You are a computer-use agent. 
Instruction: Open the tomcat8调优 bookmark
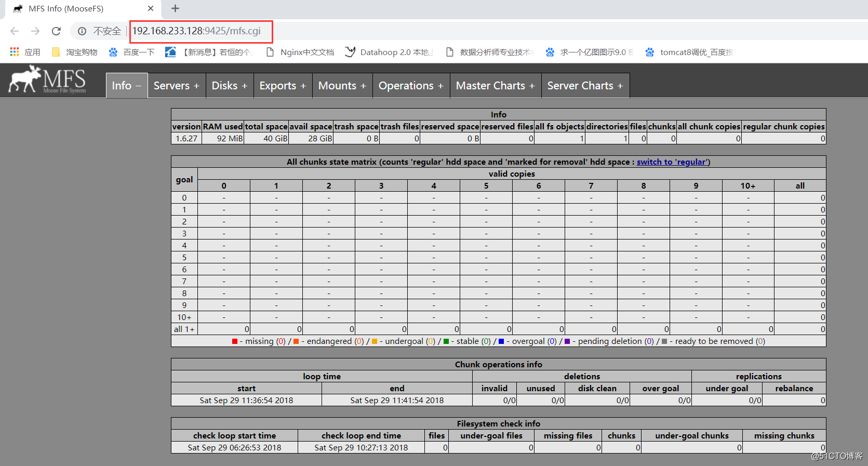click(689, 52)
